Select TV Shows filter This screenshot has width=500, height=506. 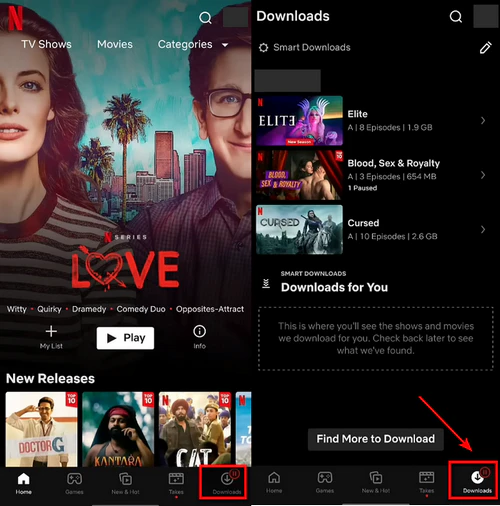(x=46, y=44)
